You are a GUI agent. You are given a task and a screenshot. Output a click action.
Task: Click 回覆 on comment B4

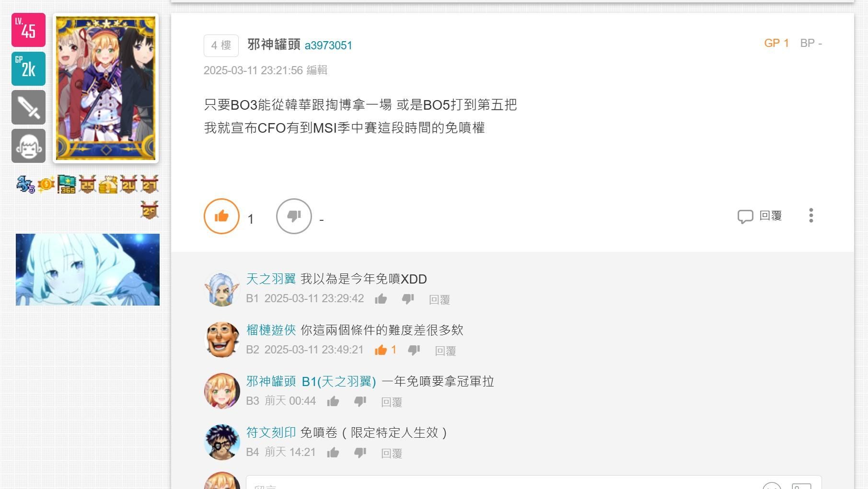click(x=392, y=453)
